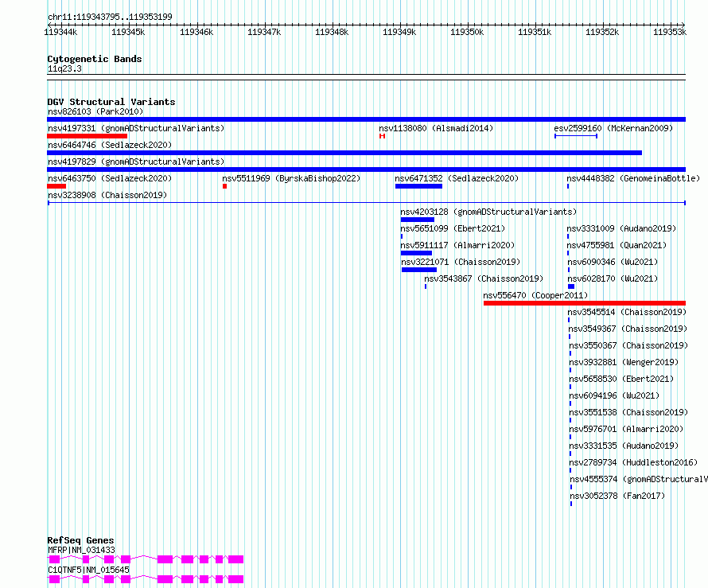Select the blue bar for nsv826103

(366, 119)
